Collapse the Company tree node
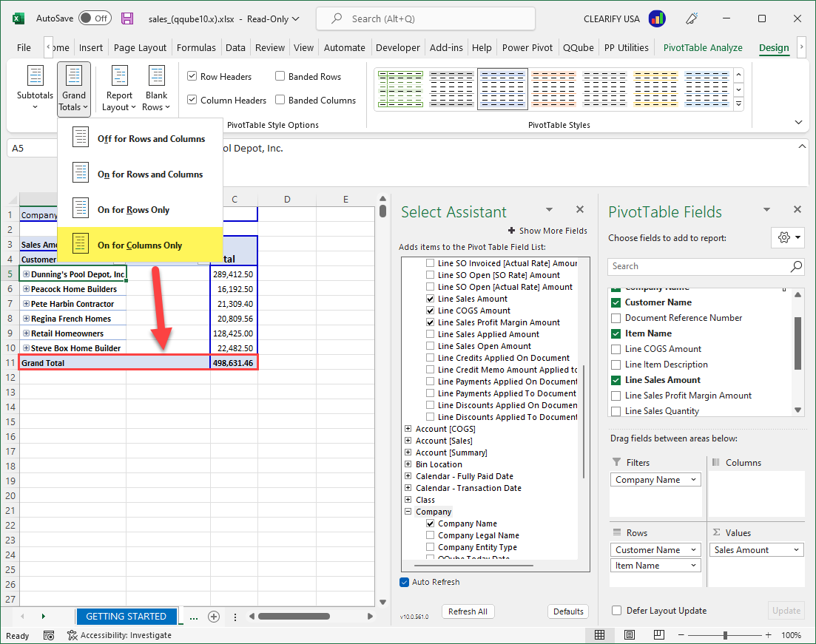The image size is (816, 644). [408, 512]
